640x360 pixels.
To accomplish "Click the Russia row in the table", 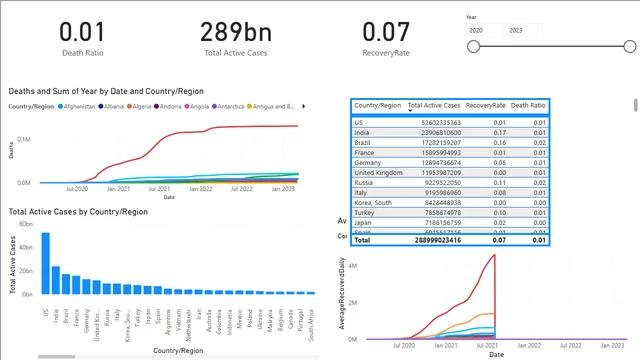I will (450, 182).
